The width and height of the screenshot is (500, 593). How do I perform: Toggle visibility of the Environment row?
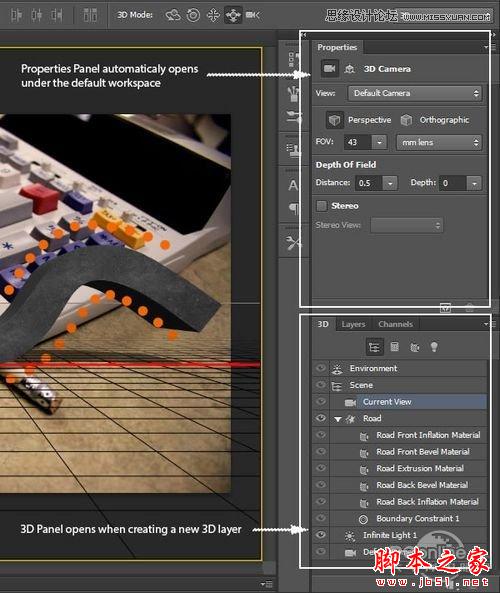click(321, 368)
